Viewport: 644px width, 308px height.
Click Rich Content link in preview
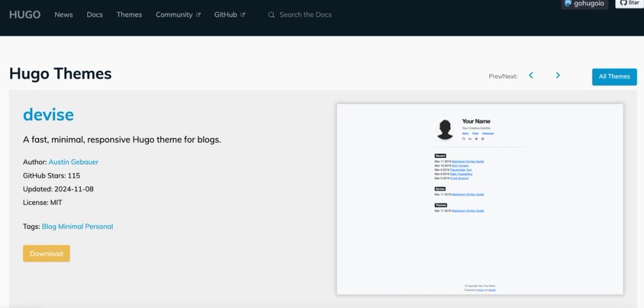point(460,166)
